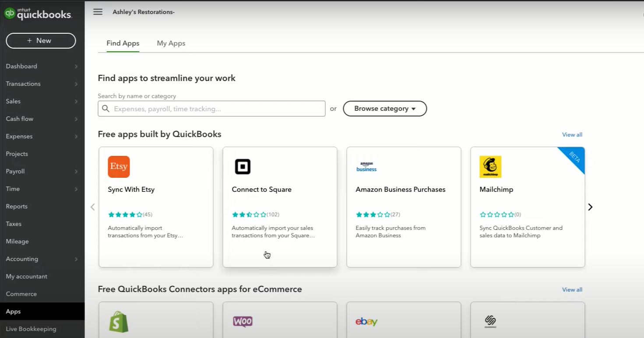Click the QuickBooks logo
The height and width of the screenshot is (338, 644).
pos(38,14)
